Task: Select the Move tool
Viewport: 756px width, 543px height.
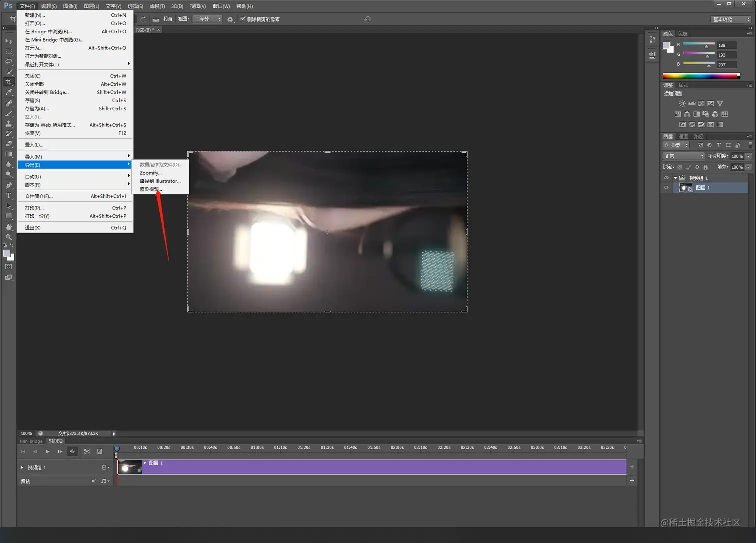Action: 9,41
